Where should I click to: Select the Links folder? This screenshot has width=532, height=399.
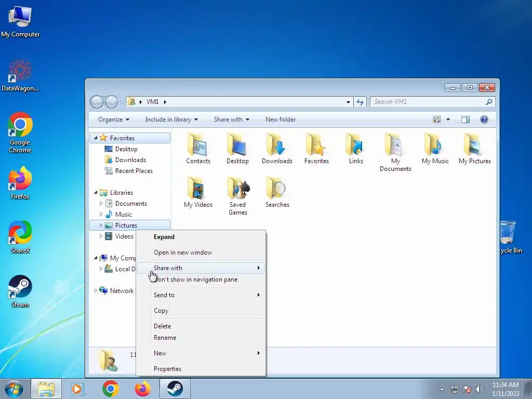356,149
